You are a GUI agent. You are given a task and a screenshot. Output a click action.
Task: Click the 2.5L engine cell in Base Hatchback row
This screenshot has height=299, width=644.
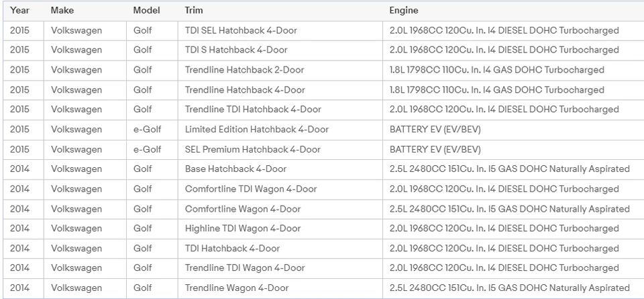(509, 169)
